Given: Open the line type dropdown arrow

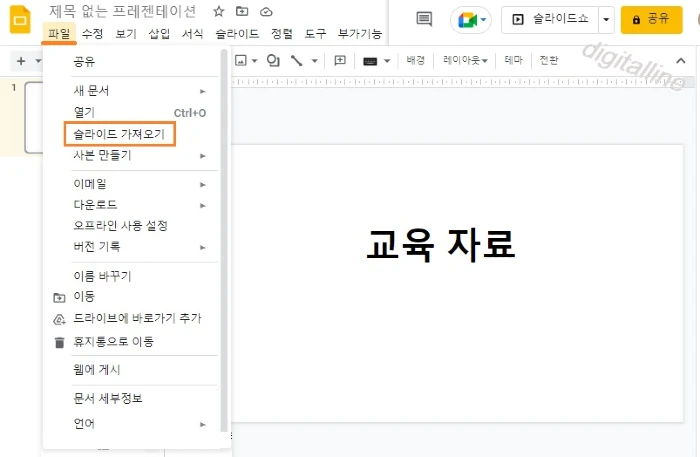Looking at the screenshot, I should (314, 61).
